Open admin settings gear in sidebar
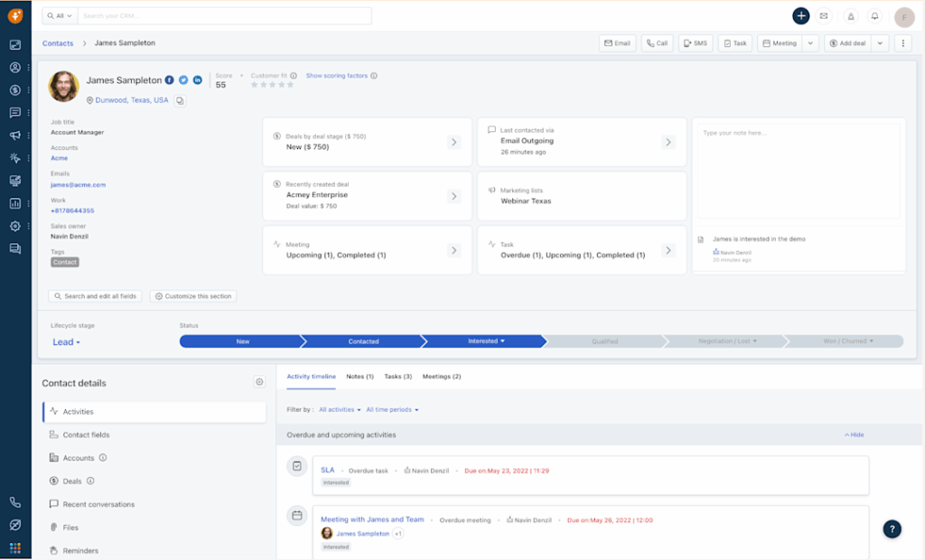The image size is (925, 560). (x=15, y=226)
